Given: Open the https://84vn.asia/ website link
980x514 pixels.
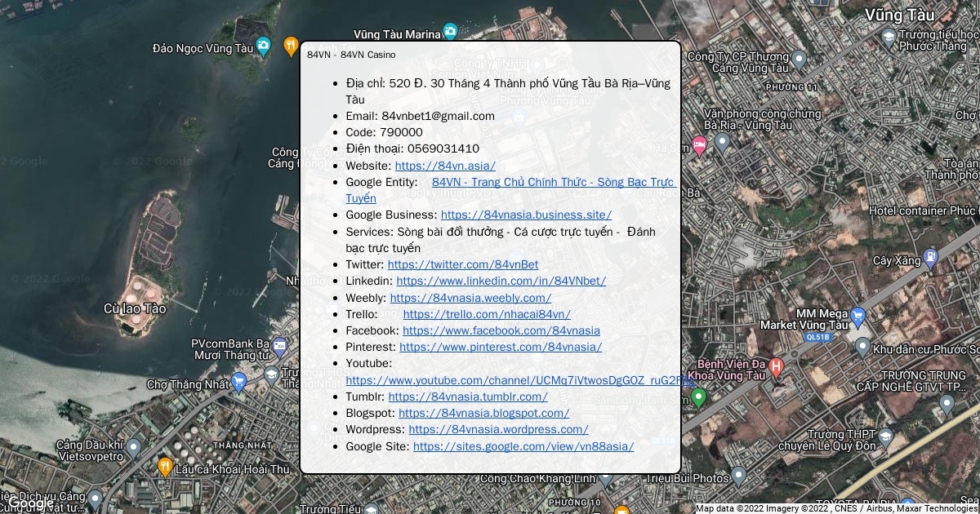Looking at the screenshot, I should pos(445,166).
